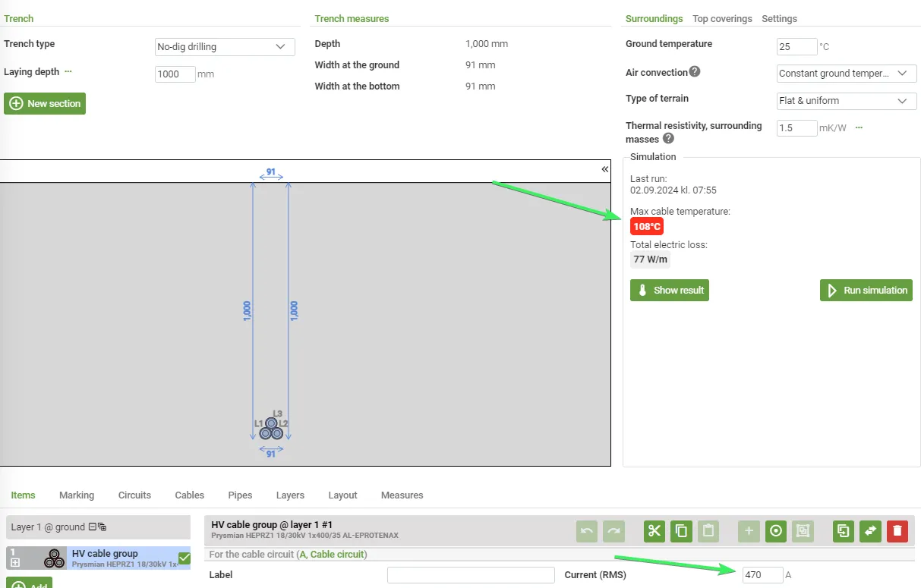The image size is (921, 588).
Task: Click the swap arrows icon
Action: click(870, 531)
